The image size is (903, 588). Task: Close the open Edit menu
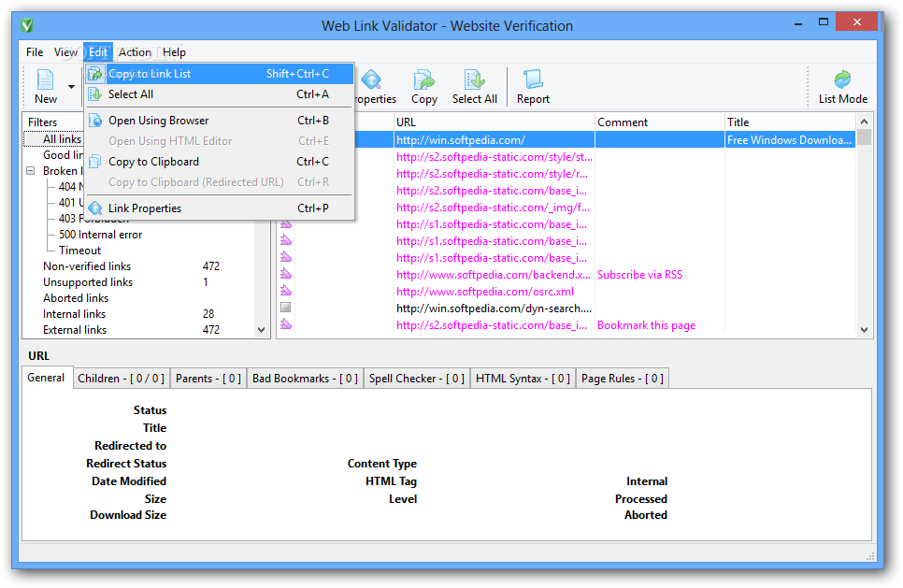pyautogui.click(x=98, y=52)
